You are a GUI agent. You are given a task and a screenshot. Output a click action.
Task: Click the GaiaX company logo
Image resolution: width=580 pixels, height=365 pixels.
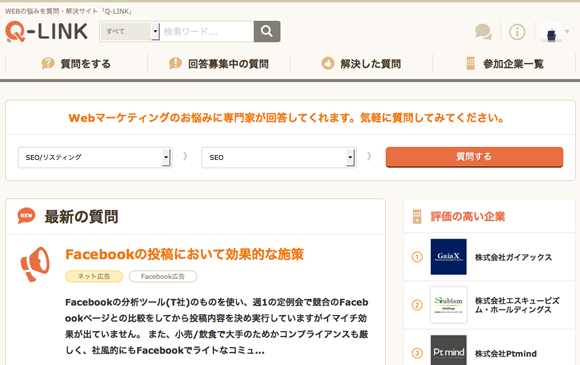[x=448, y=257]
